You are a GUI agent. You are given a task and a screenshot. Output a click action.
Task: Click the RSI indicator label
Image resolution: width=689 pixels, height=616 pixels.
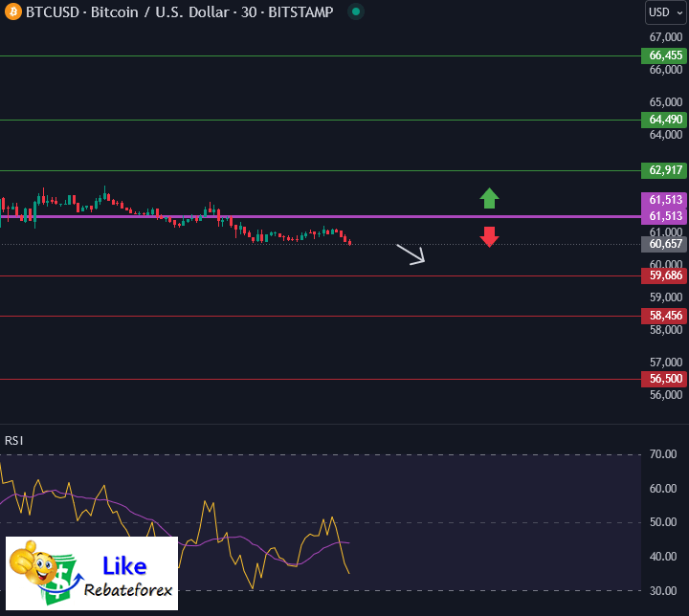[14, 441]
